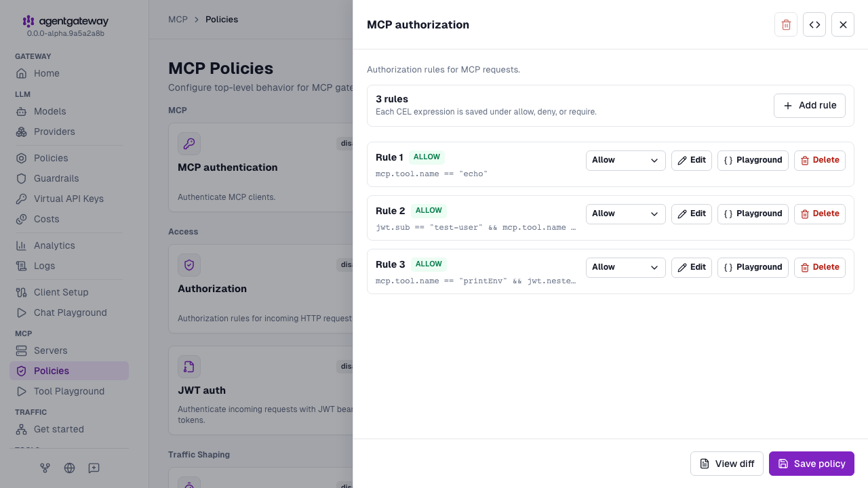868x488 pixels.
Task: Open Virtual API Keys sidebar item
Action: click(x=69, y=199)
